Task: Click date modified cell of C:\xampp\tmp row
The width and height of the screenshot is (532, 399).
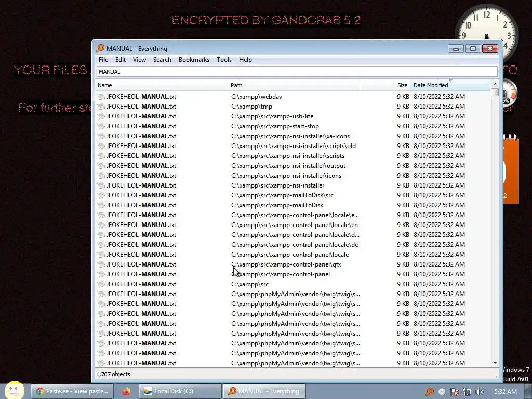Action: click(x=439, y=107)
